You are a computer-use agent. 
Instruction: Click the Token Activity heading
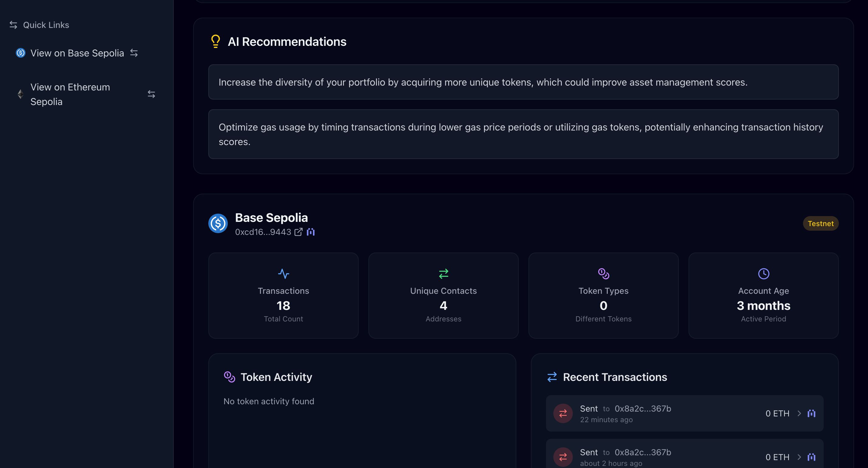click(x=276, y=377)
